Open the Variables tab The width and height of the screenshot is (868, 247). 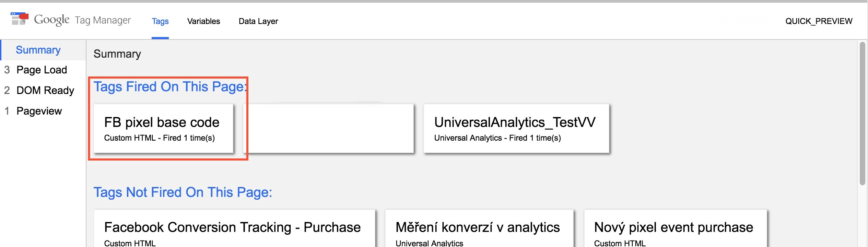[203, 21]
